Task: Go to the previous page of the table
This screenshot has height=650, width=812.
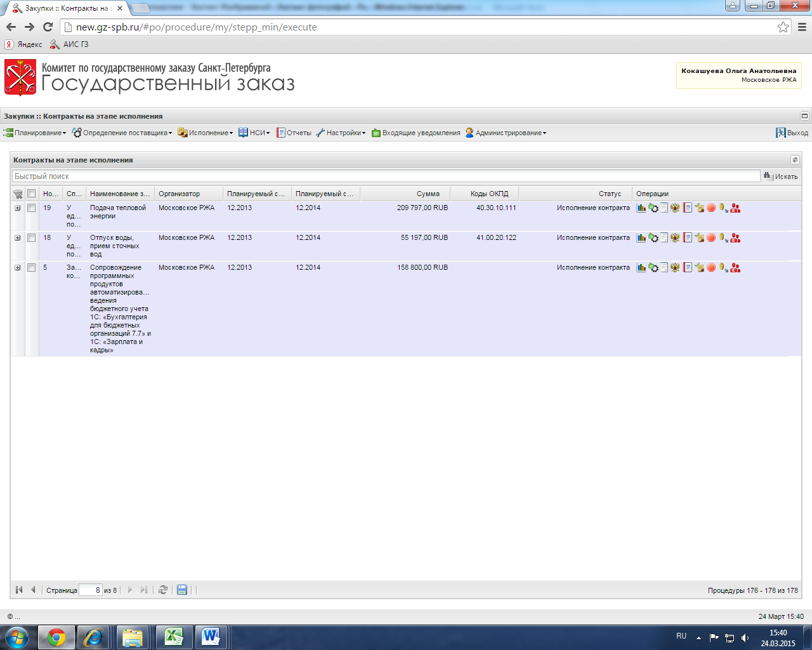Action: (33, 590)
